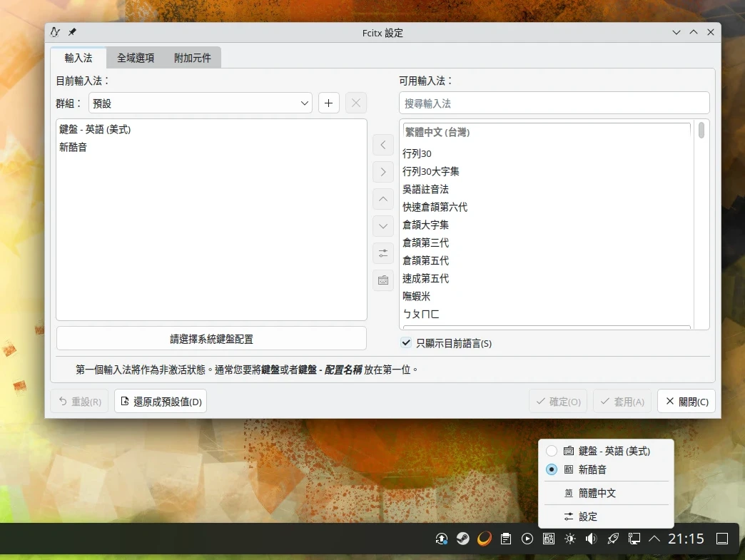Viewport: 745px width, 560px height.
Task: Open the brightness icon in system tray
Action: (569, 539)
